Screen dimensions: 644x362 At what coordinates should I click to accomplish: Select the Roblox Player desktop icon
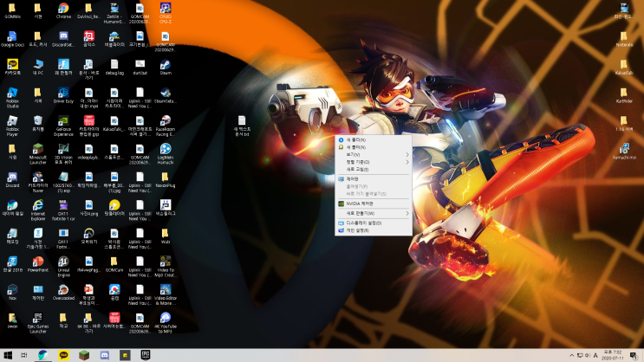pos(12,126)
